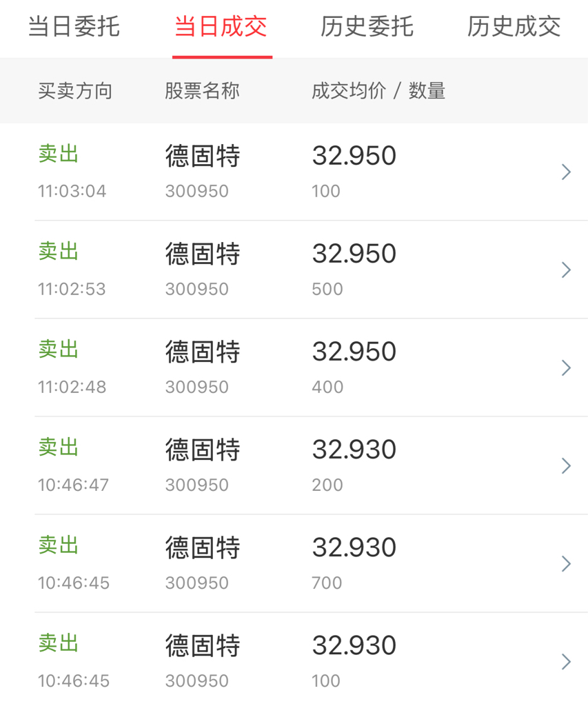The image size is (588, 706).
Task: Select 德固特 stock name in 11:03:04 row
Action: [x=203, y=156]
